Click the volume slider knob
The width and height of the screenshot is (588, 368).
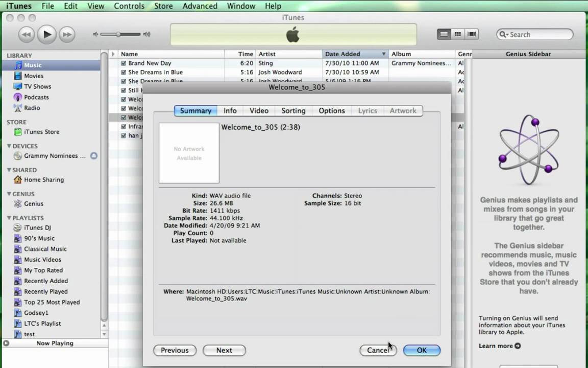coord(118,34)
